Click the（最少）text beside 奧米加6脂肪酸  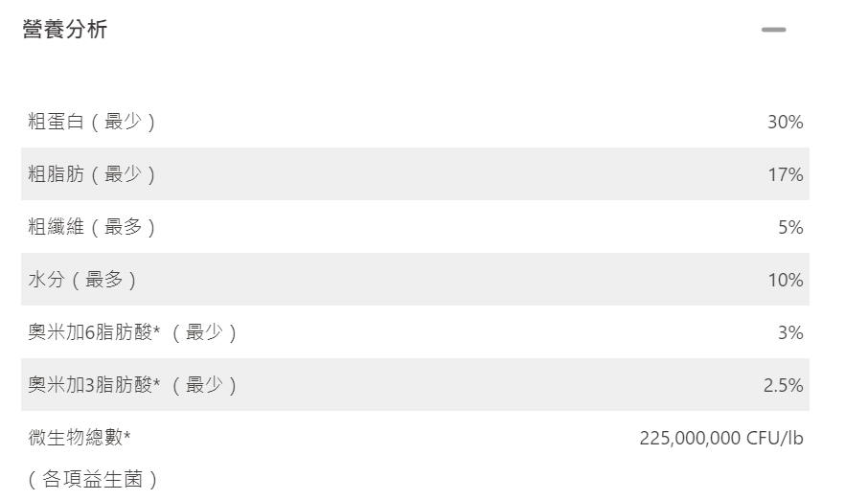pos(203,332)
